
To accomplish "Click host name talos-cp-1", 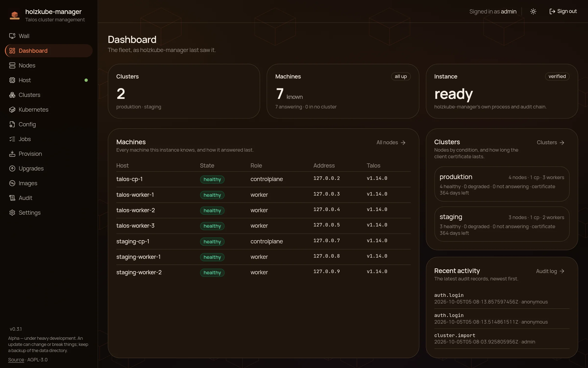I will coord(129,179).
